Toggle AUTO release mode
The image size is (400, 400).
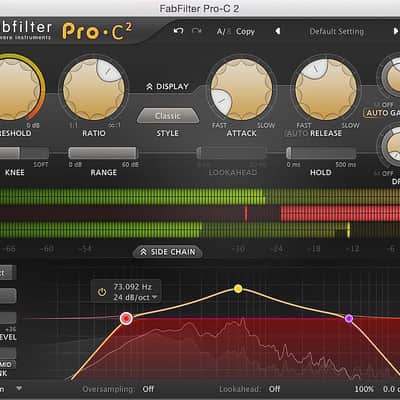(x=295, y=133)
